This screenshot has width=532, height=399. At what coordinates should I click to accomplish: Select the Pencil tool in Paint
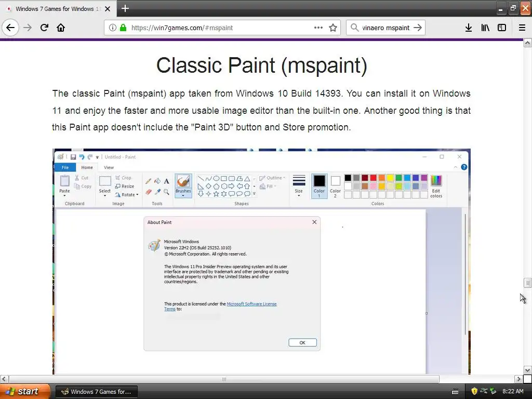point(148,181)
